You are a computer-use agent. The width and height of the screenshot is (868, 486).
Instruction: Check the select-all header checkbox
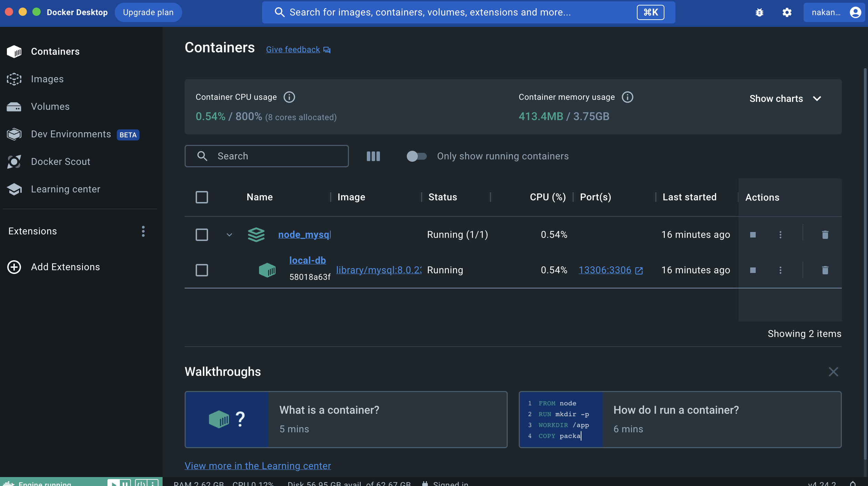(202, 197)
